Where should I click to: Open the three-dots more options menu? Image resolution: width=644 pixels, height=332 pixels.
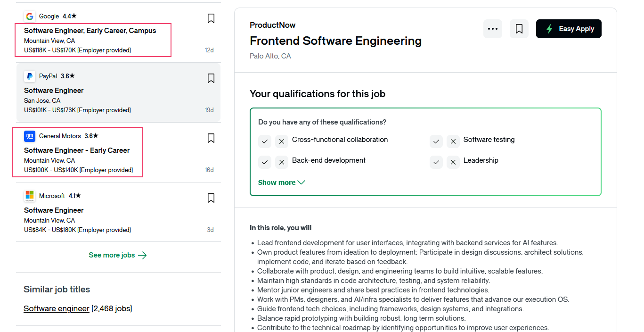tap(493, 29)
